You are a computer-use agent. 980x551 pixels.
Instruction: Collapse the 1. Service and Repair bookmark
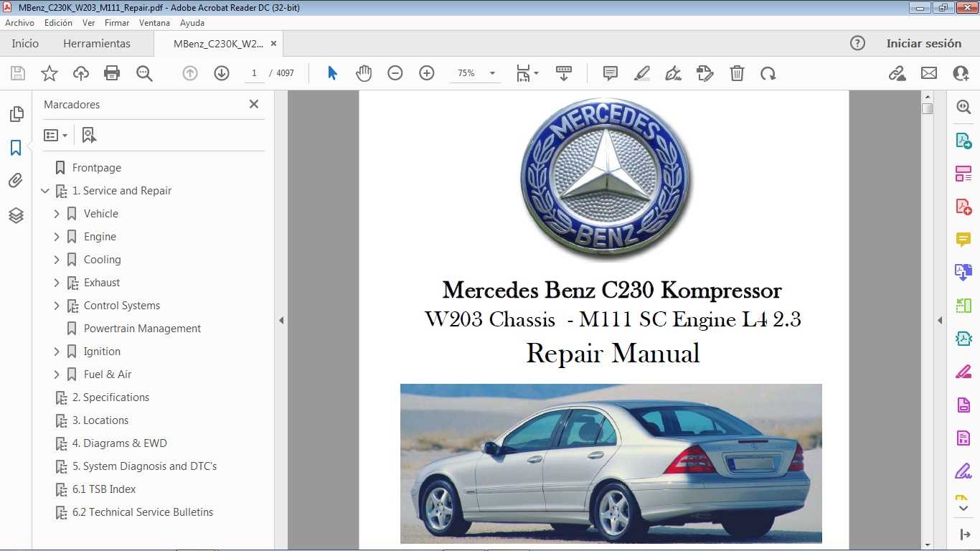coord(45,191)
